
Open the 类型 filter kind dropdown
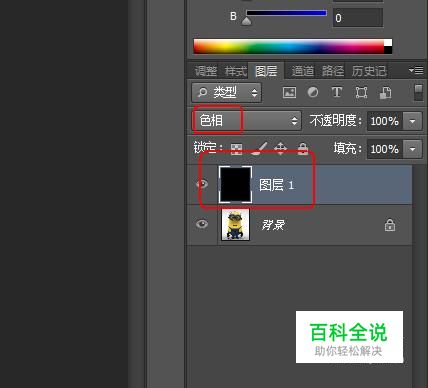click(x=227, y=92)
